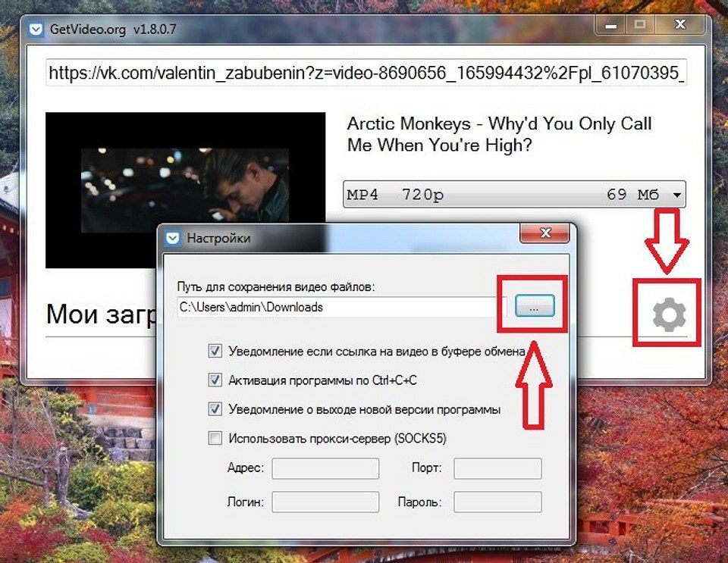Close the GetVideo.org main window
The image size is (728, 563).
click(x=680, y=24)
